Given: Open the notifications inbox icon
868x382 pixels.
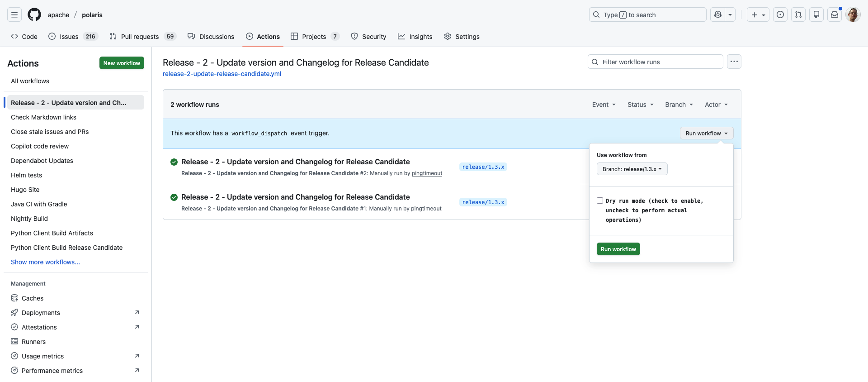Looking at the screenshot, I should coord(835,14).
